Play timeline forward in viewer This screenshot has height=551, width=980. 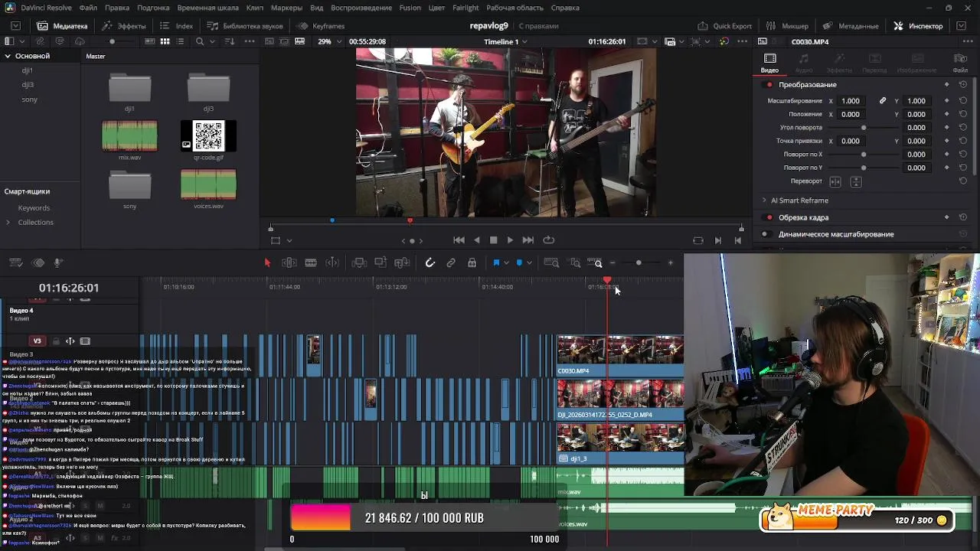point(510,240)
